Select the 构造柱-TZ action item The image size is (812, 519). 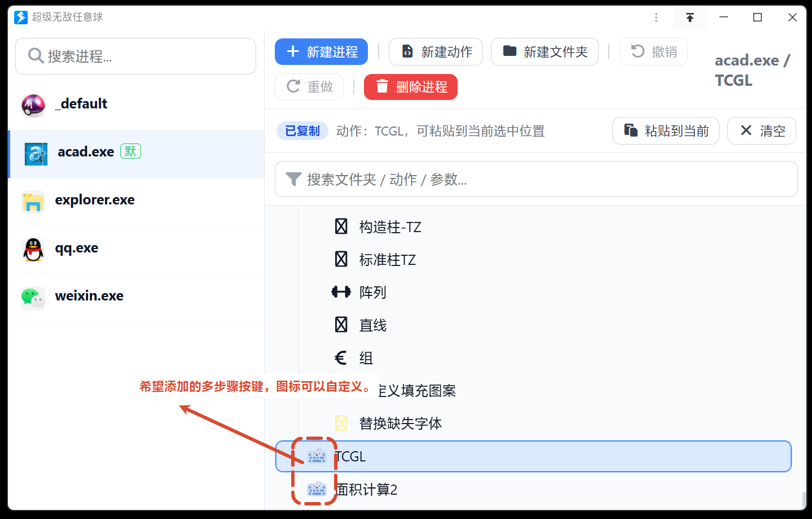(x=390, y=227)
